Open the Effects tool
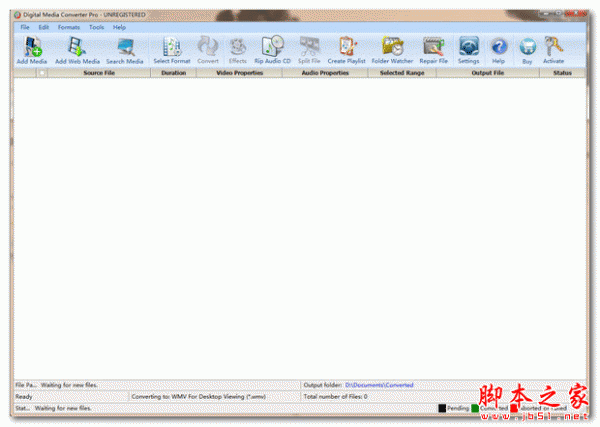This screenshot has height=427, width=600. (238, 50)
